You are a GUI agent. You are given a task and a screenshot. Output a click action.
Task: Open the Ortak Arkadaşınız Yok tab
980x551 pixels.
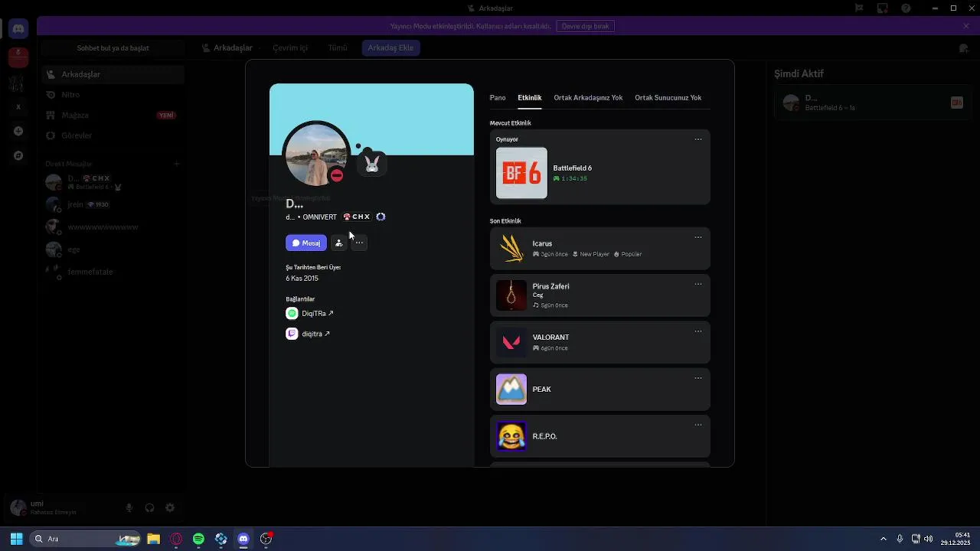point(588,98)
